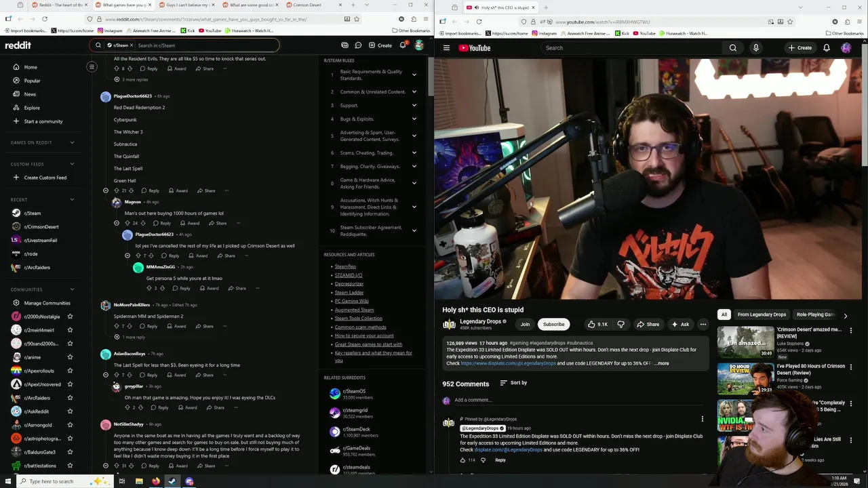
Task: Toggle star for r/ArcRaiders in Communities
Action: pyautogui.click(x=70, y=398)
